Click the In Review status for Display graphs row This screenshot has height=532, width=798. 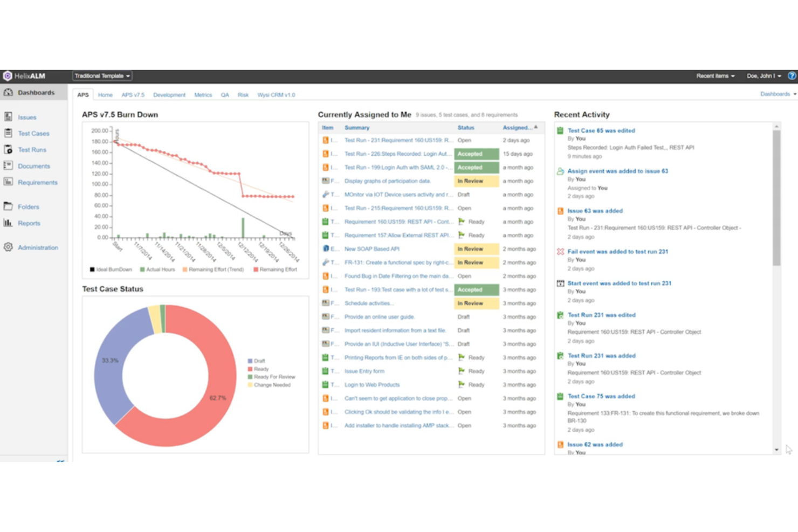477,181
